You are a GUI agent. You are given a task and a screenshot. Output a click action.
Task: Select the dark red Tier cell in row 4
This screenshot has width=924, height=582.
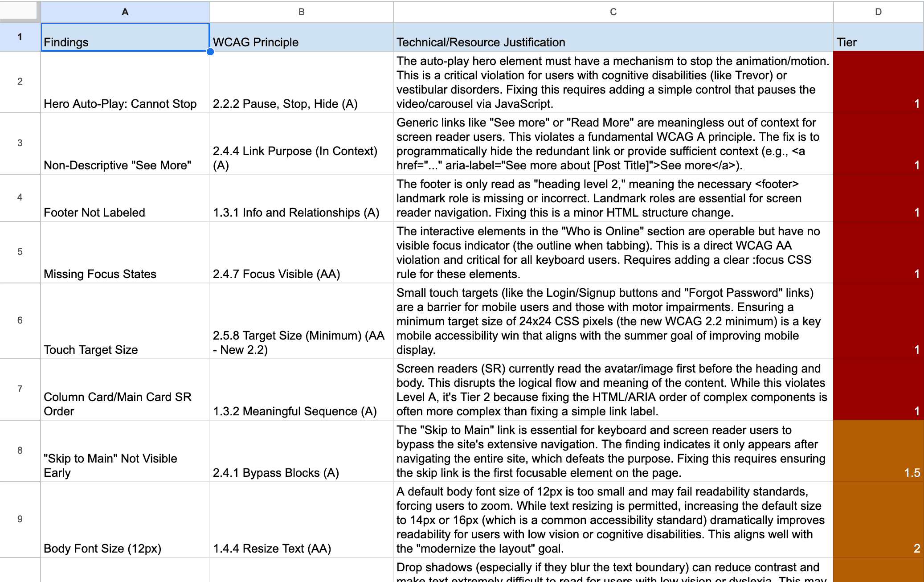(x=878, y=198)
